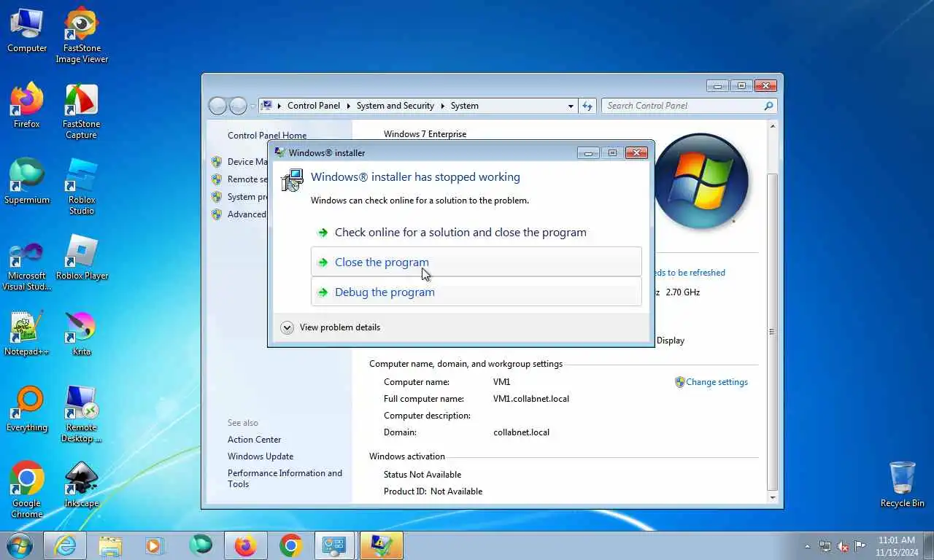Refresh the Control Panel address bar
This screenshot has width=934, height=560.
click(587, 106)
